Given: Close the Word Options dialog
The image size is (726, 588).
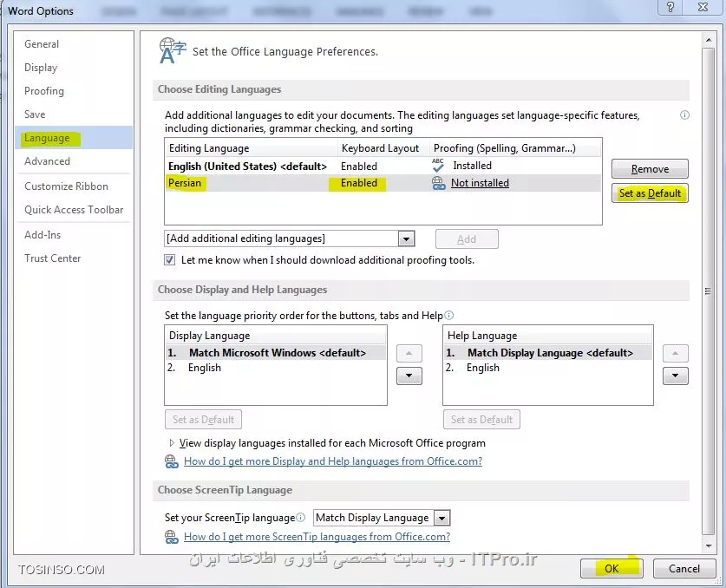Looking at the screenshot, I should tap(703, 7).
